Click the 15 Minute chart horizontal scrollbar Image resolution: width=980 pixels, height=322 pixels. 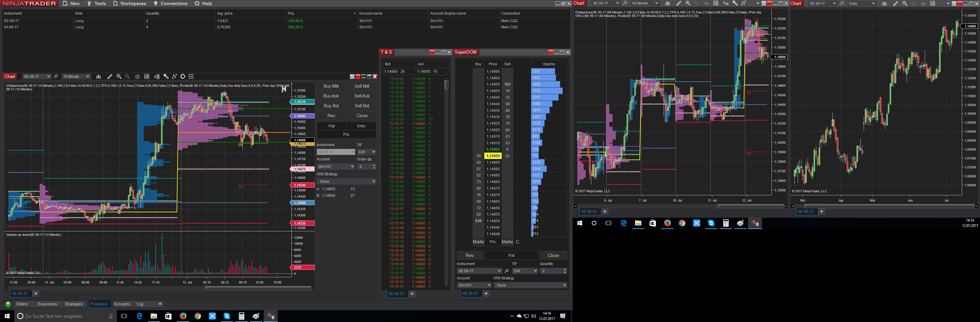[258, 288]
